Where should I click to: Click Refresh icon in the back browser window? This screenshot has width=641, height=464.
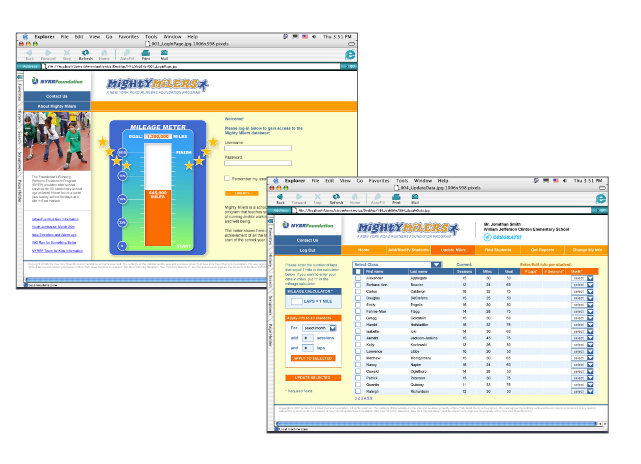pyautogui.click(x=85, y=54)
